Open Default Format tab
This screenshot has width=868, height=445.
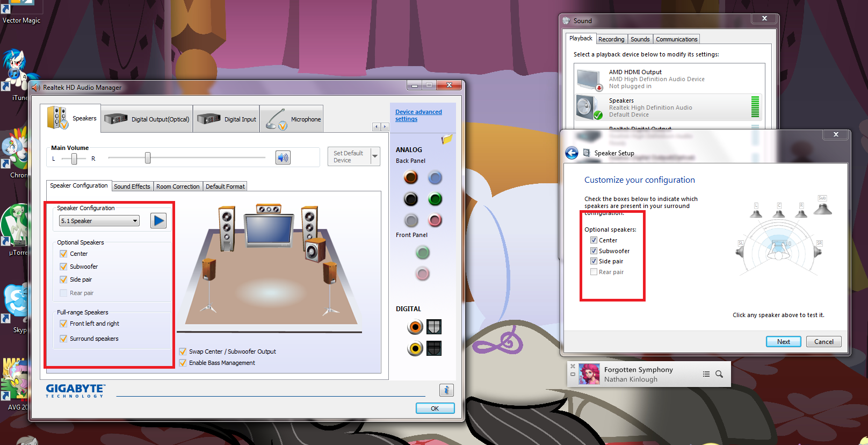click(225, 186)
